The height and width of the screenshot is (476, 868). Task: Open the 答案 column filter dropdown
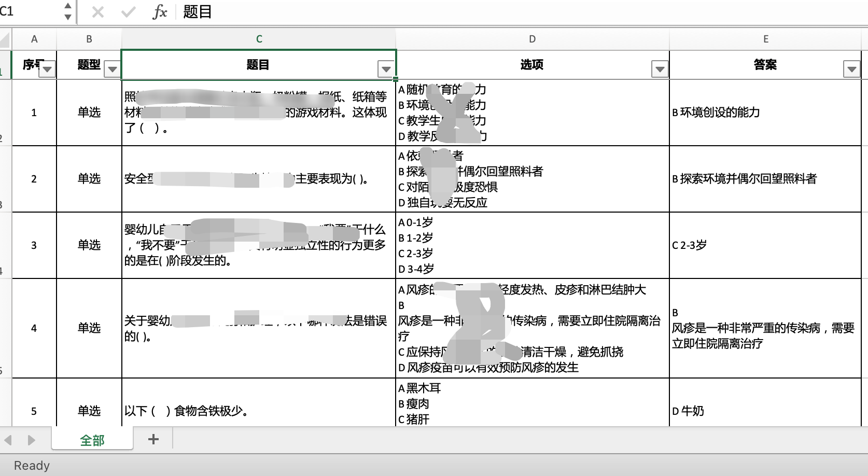point(850,68)
